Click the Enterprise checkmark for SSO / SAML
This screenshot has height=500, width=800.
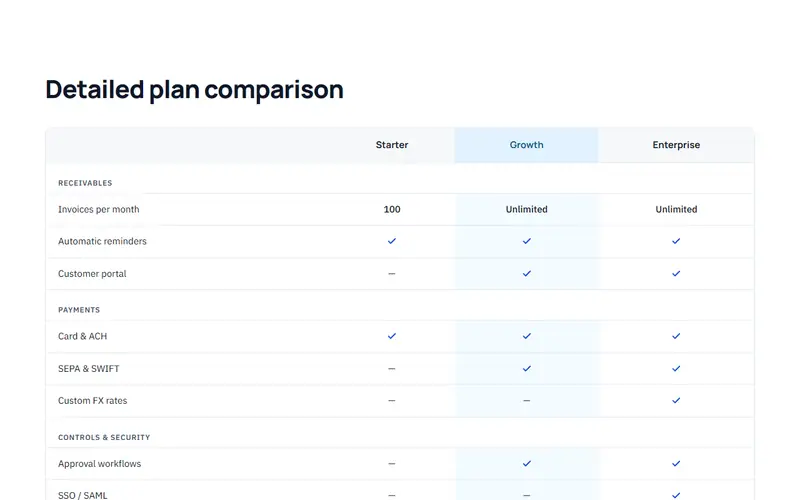pyautogui.click(x=676, y=495)
